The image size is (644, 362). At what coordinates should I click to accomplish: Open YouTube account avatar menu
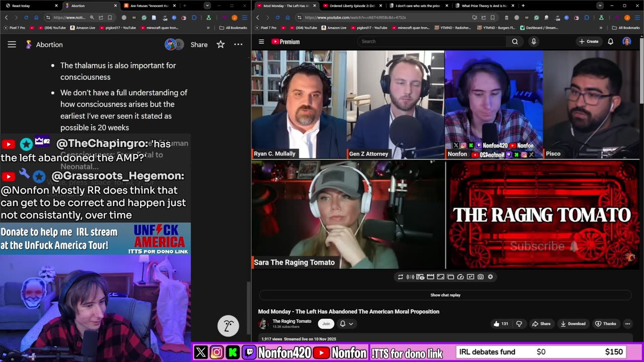pyautogui.click(x=626, y=41)
